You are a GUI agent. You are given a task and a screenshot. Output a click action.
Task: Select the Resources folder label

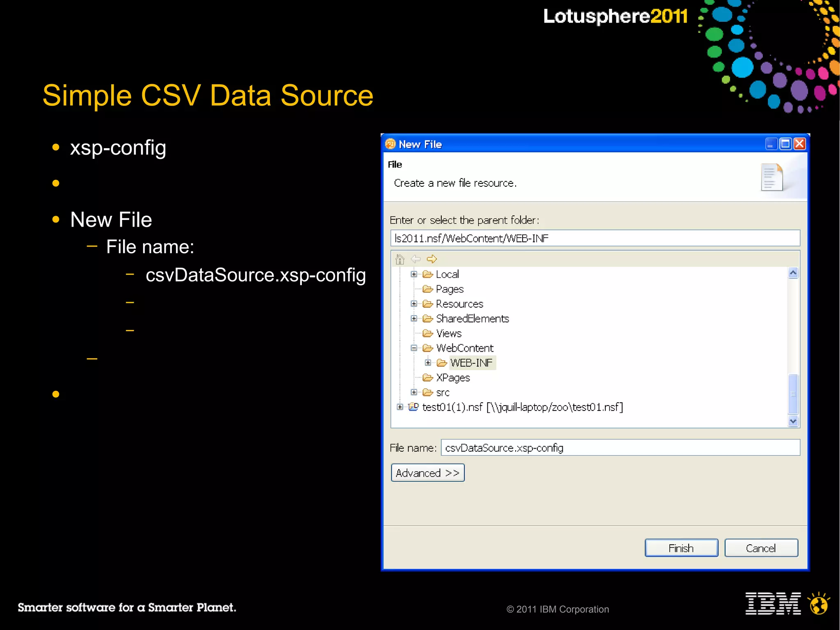pyautogui.click(x=460, y=304)
